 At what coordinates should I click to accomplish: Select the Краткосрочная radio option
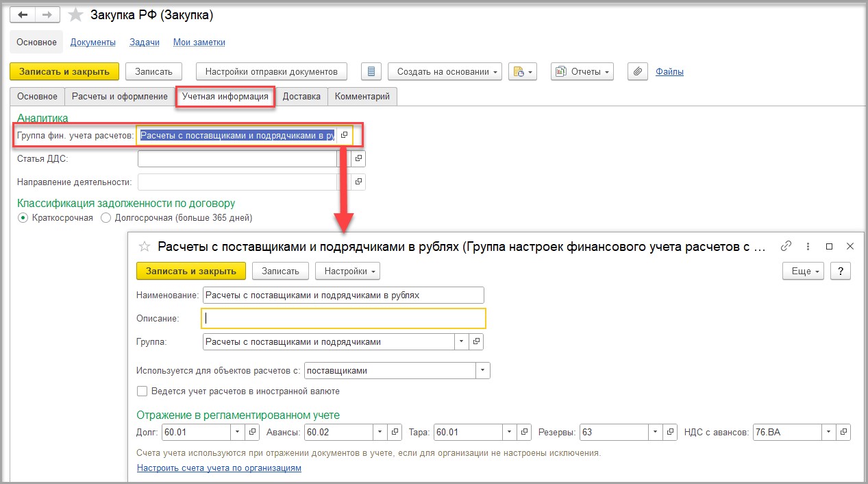(23, 218)
